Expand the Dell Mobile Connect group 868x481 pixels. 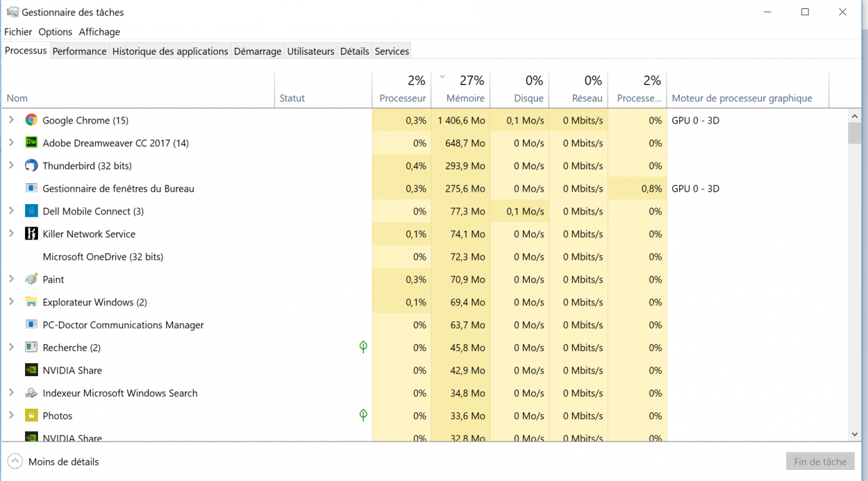pyautogui.click(x=11, y=210)
